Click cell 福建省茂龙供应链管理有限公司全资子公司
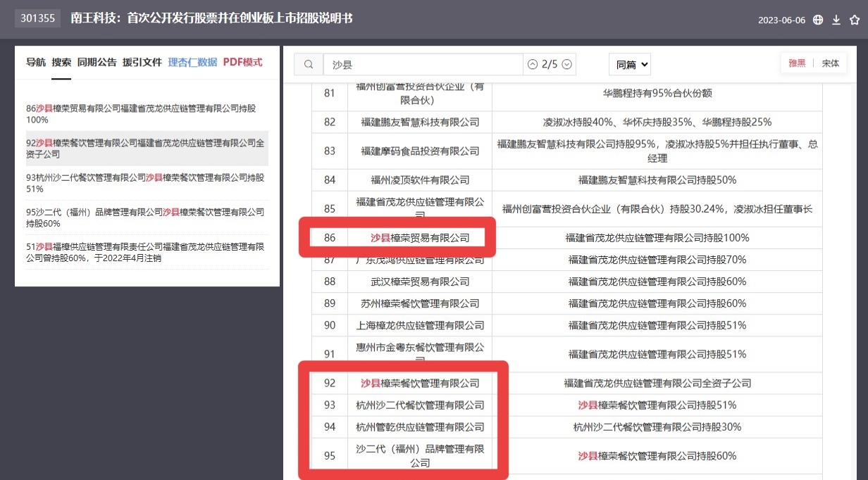The width and height of the screenshot is (868, 480). tap(657, 384)
